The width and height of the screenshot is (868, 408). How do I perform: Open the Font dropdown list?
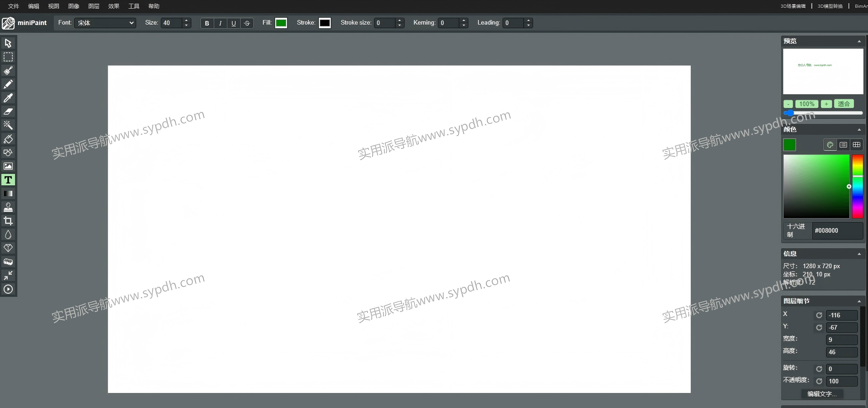coord(105,23)
